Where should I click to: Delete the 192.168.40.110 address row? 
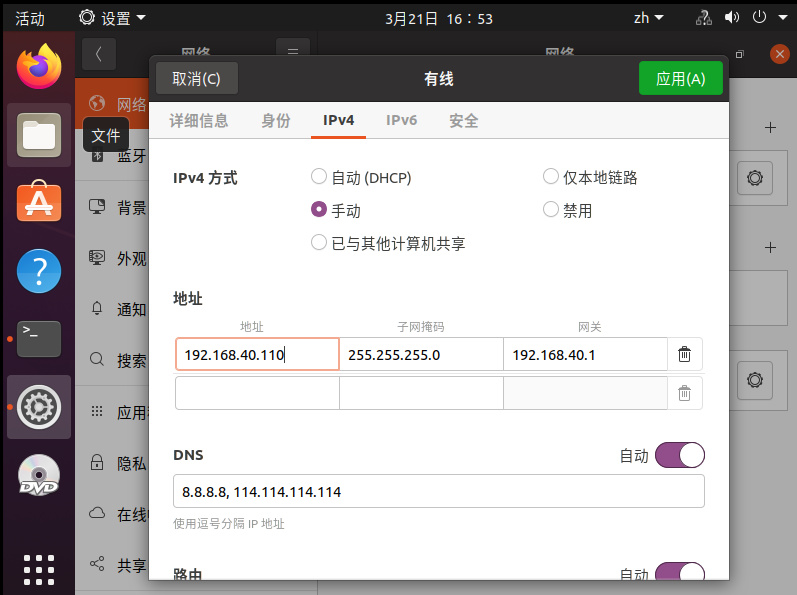click(x=684, y=354)
